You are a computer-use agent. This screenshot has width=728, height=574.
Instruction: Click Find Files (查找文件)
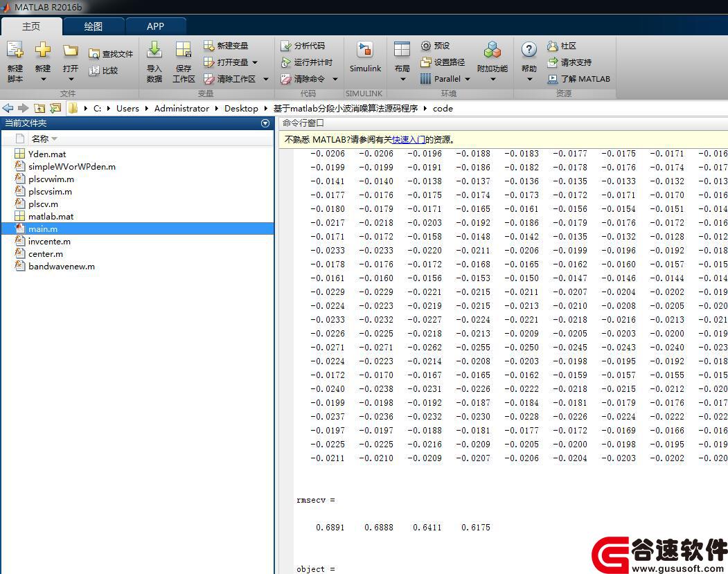(111, 54)
